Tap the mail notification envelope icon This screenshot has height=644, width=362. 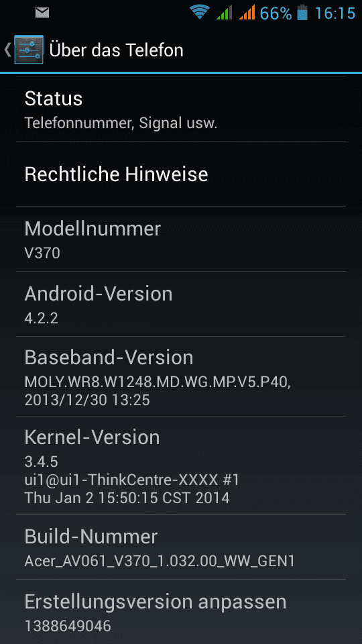tap(42, 13)
